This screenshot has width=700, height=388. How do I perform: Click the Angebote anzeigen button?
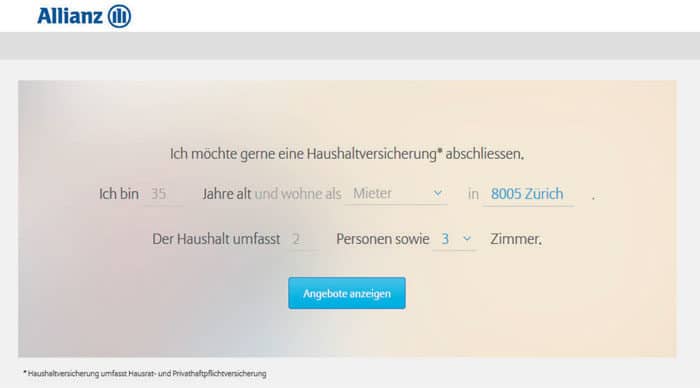347,293
